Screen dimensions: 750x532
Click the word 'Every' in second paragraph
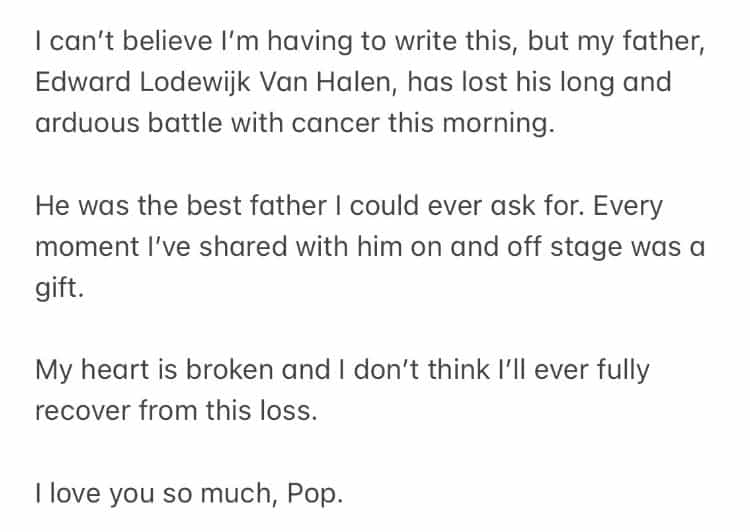[628, 207]
